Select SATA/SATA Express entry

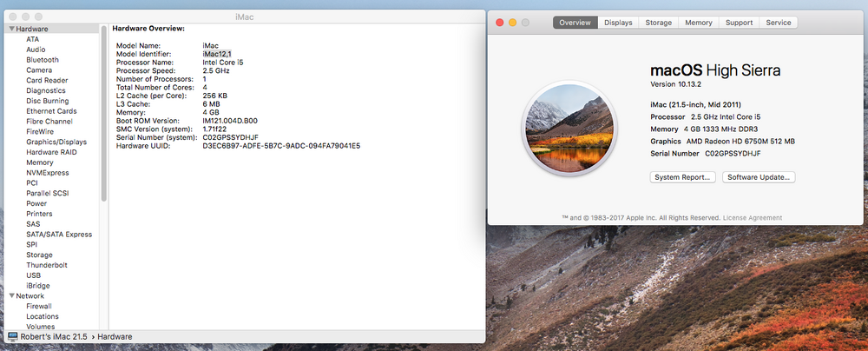(59, 234)
